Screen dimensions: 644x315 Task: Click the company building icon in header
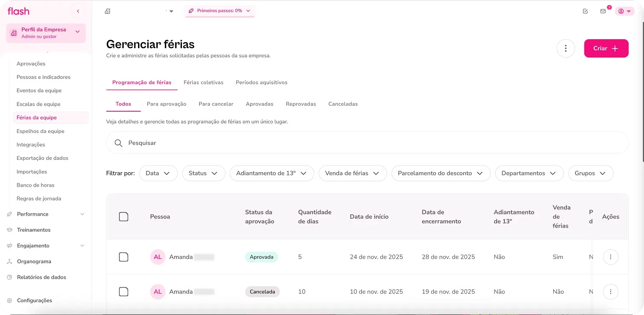click(107, 11)
